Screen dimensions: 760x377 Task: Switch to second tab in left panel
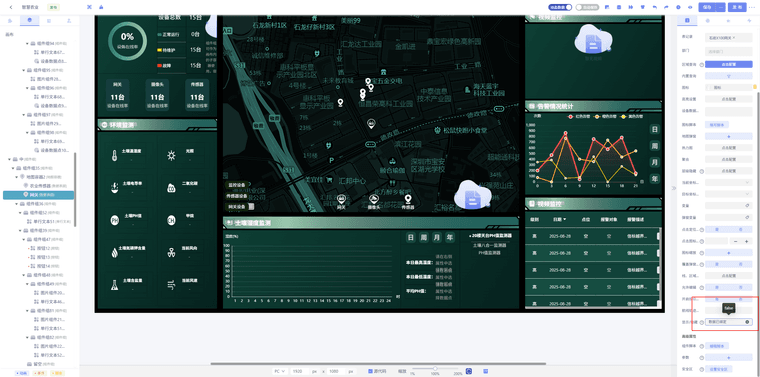click(x=30, y=20)
